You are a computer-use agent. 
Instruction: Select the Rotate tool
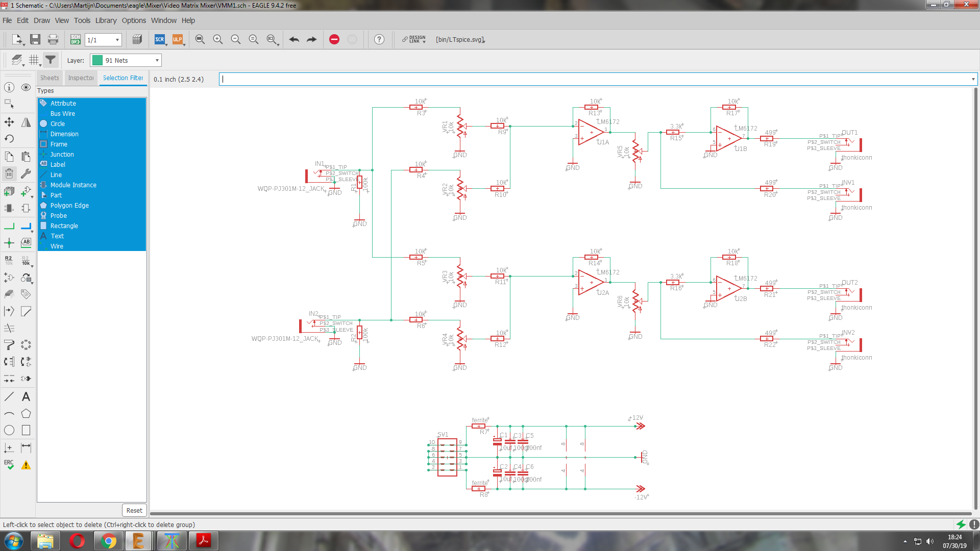[x=9, y=138]
